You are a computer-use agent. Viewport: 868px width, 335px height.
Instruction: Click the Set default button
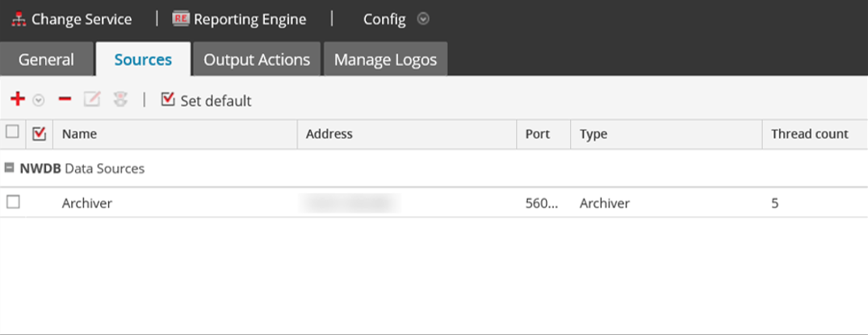(x=216, y=101)
